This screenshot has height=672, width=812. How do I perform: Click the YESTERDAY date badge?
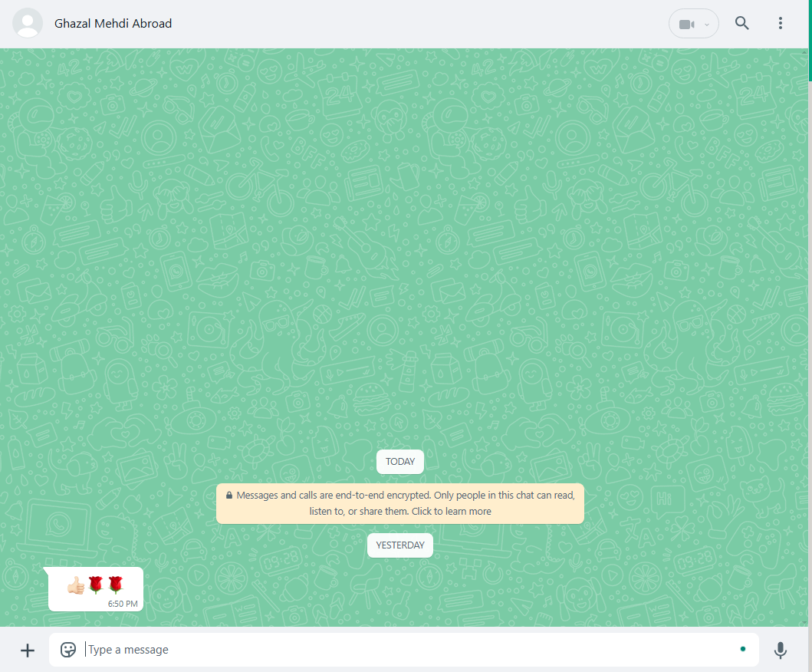coord(399,545)
